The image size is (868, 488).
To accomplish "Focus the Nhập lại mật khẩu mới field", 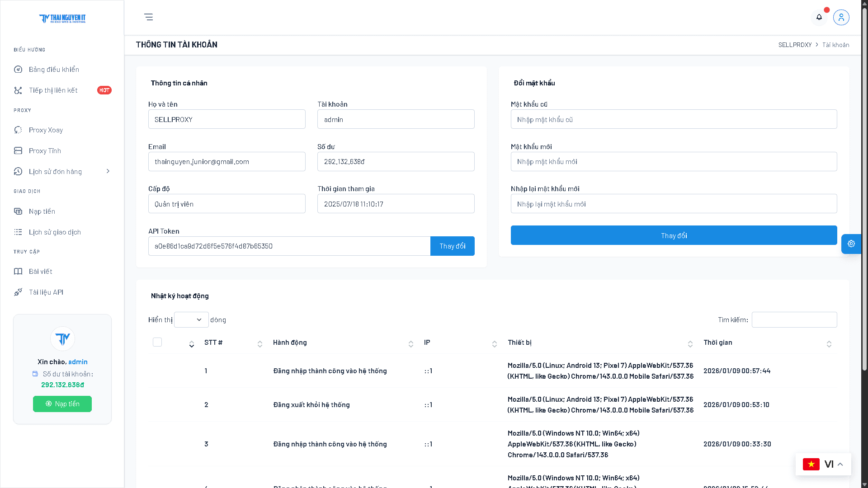I will coord(674,204).
